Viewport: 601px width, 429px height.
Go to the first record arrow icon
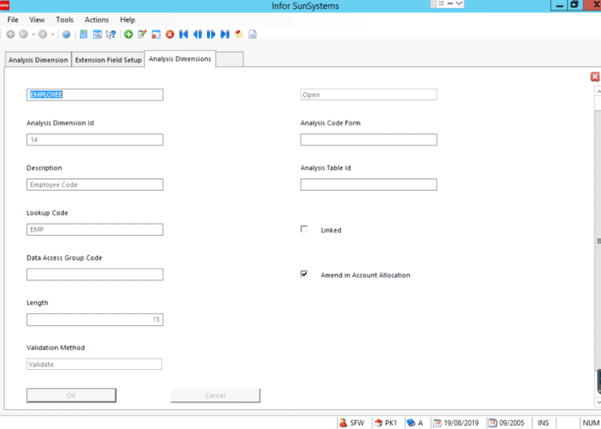tap(184, 34)
